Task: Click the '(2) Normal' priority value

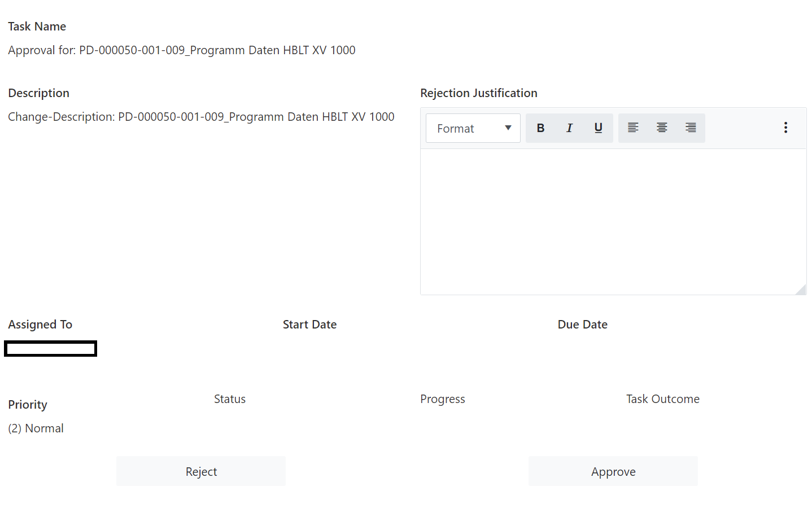Action: tap(36, 428)
